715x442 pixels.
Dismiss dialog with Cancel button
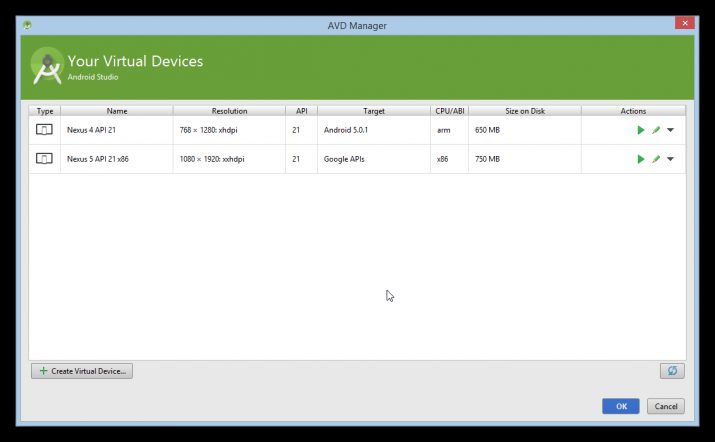coord(666,406)
